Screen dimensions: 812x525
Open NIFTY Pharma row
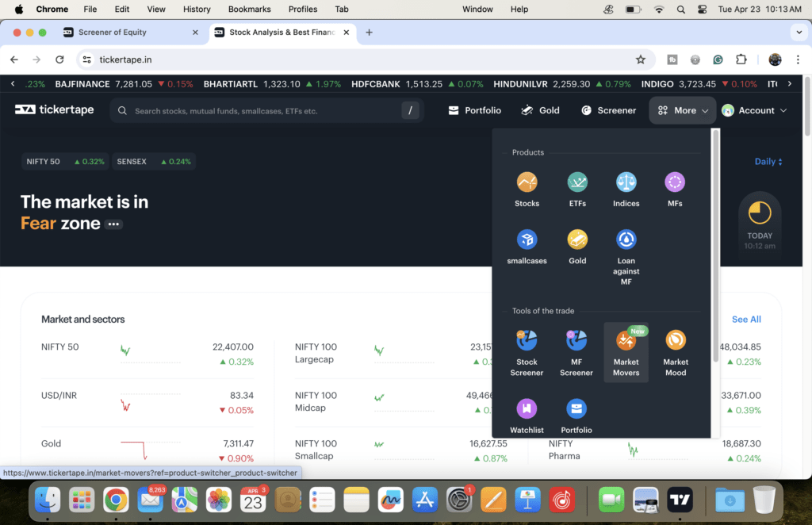click(654, 450)
